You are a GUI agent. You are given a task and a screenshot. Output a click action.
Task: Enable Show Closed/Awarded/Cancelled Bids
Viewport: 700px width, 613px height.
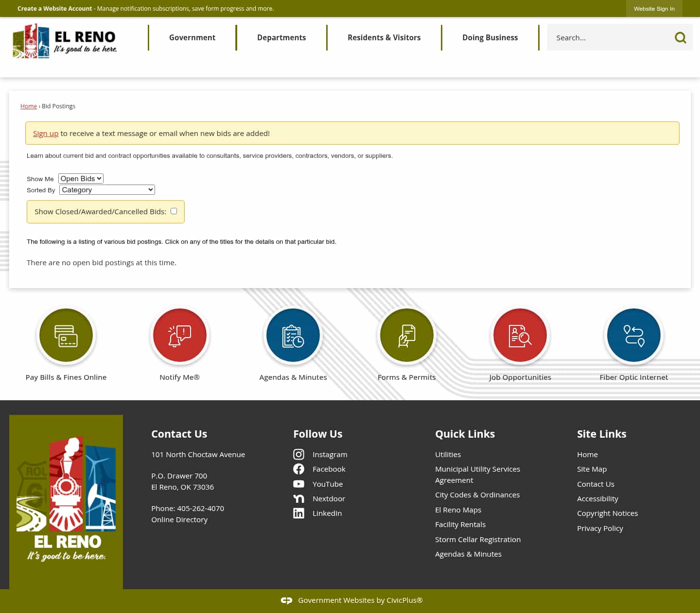(174, 211)
